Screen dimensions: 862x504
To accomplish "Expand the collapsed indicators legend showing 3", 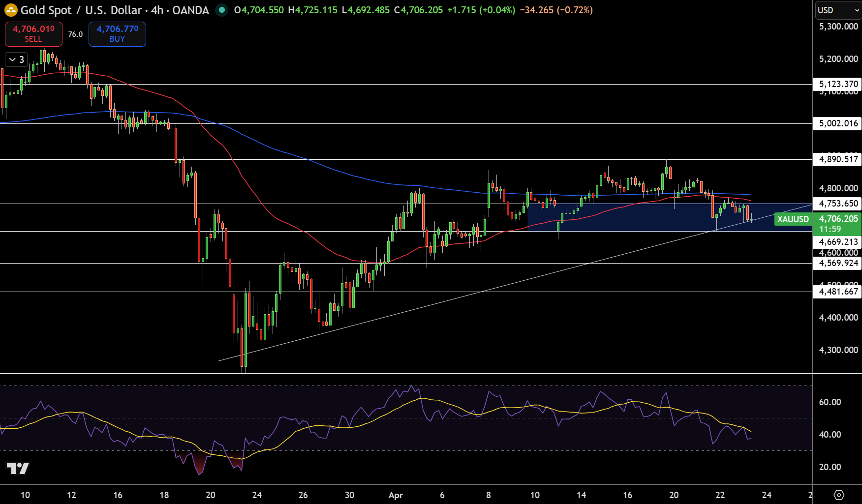I will pyautogui.click(x=16, y=59).
